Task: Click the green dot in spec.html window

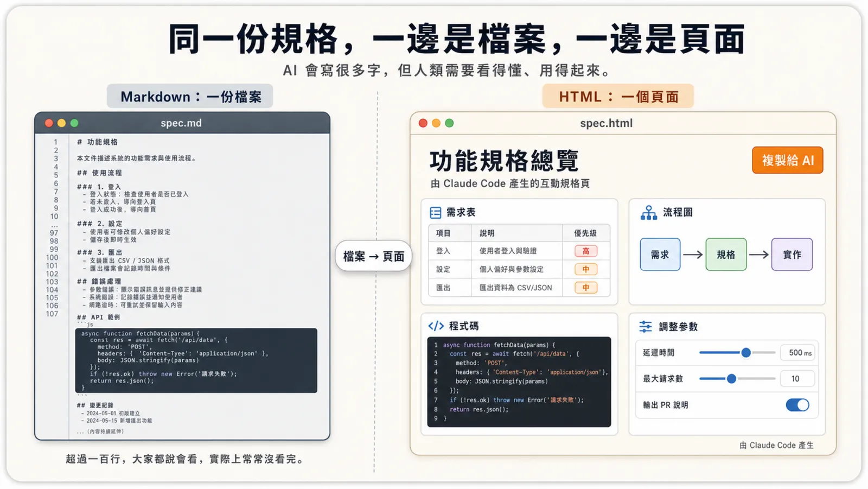Action: click(449, 123)
